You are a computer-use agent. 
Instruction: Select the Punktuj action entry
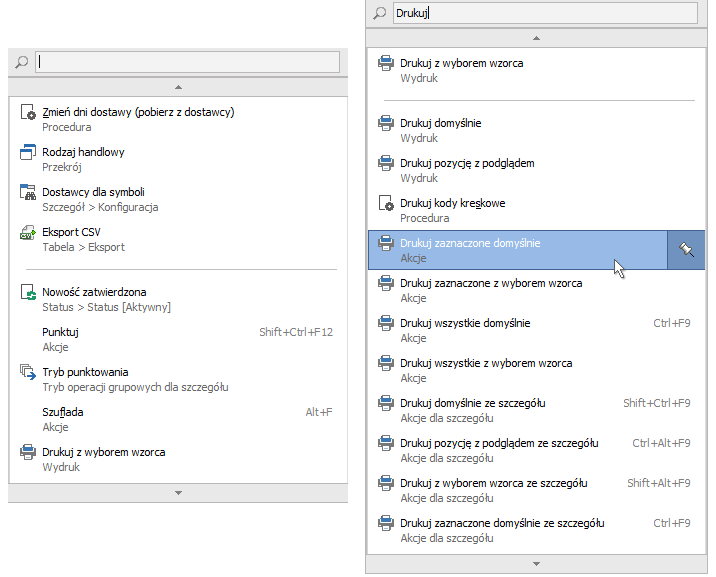(x=61, y=332)
